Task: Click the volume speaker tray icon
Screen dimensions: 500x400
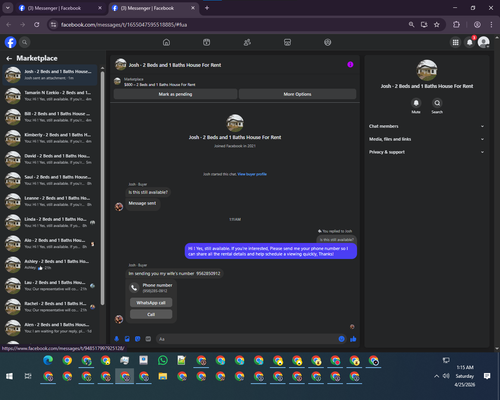Action: pyautogui.click(x=446, y=376)
